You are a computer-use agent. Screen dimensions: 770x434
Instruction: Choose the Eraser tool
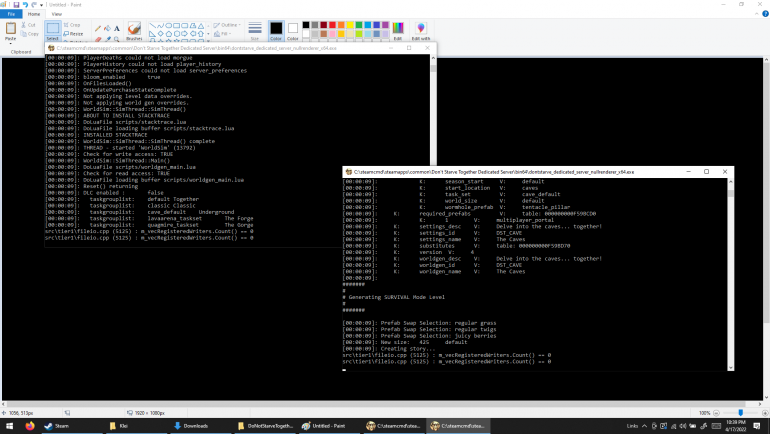(x=98, y=38)
